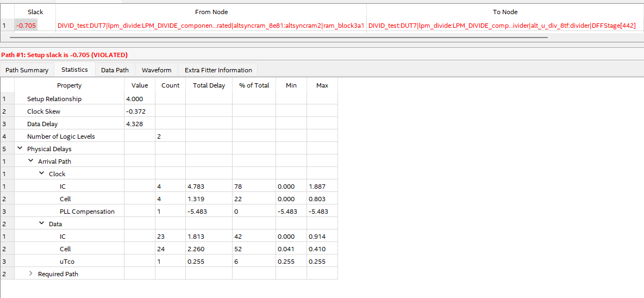Viewport: 644px width, 298px height.
Task: Click the PLL Compensation min value -5.483
Action: [287, 212]
